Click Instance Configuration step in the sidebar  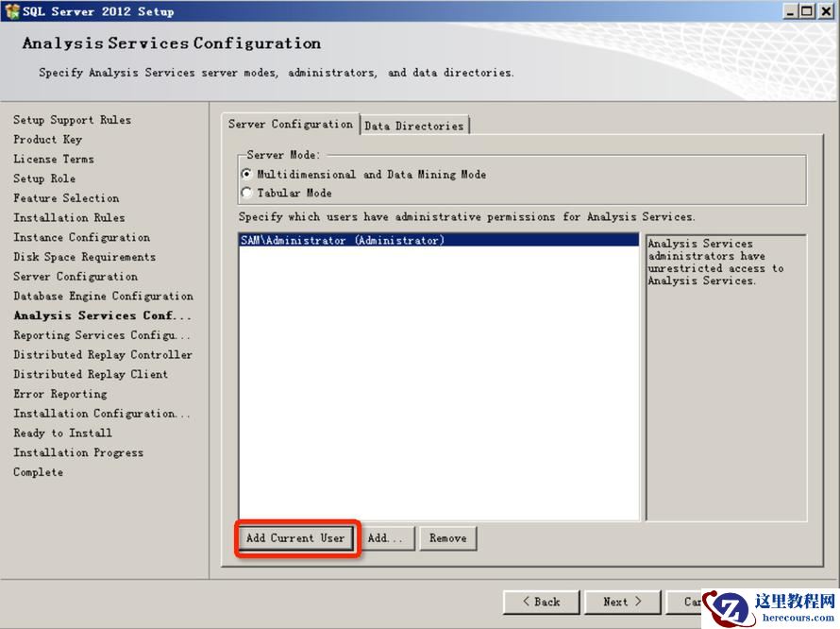pos(82,237)
